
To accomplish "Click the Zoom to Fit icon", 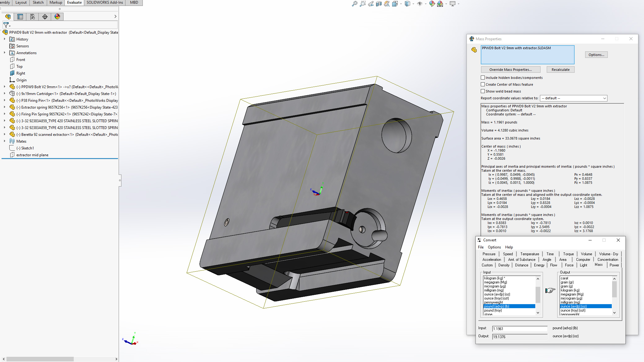I will tap(355, 4).
